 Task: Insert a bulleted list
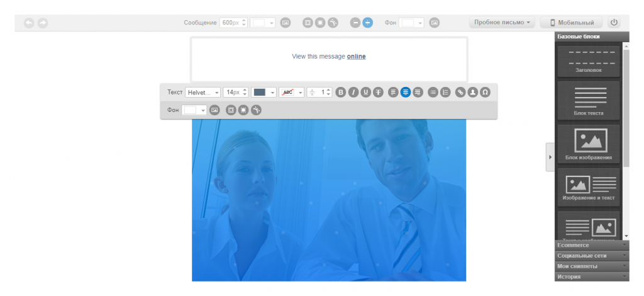(x=433, y=92)
